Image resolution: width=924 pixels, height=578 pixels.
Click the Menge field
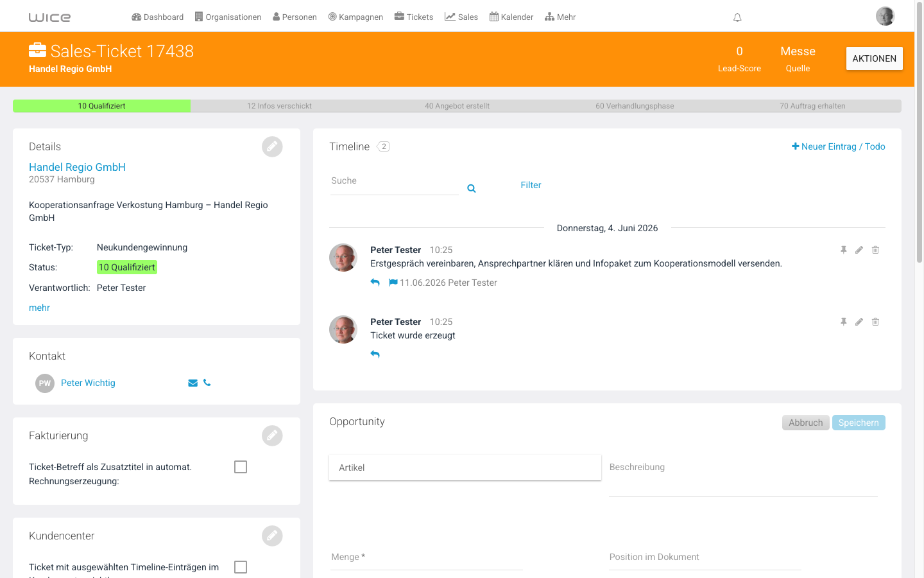pos(426,557)
